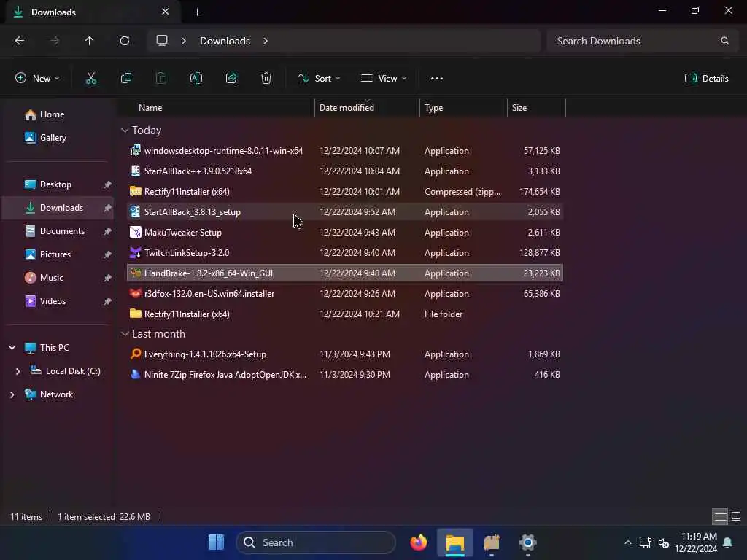Collapse the Last month group
The height and width of the screenshot is (560, 747).
(125, 334)
